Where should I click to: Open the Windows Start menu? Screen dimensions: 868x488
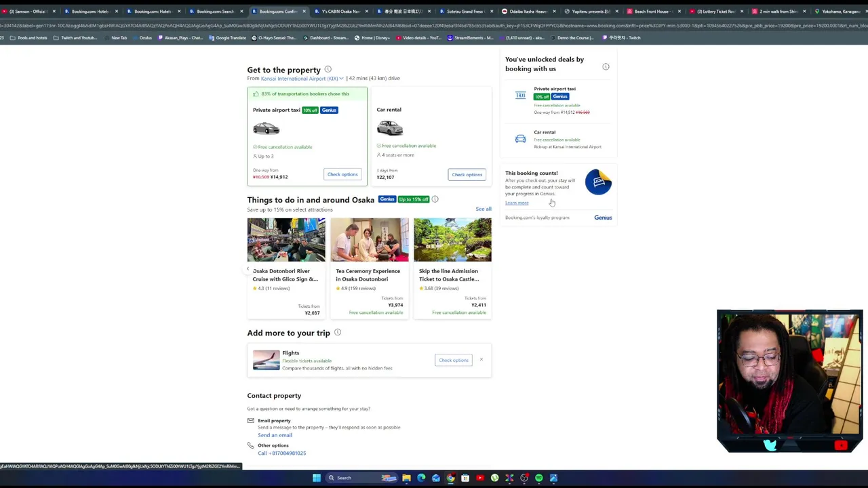[316, 478]
